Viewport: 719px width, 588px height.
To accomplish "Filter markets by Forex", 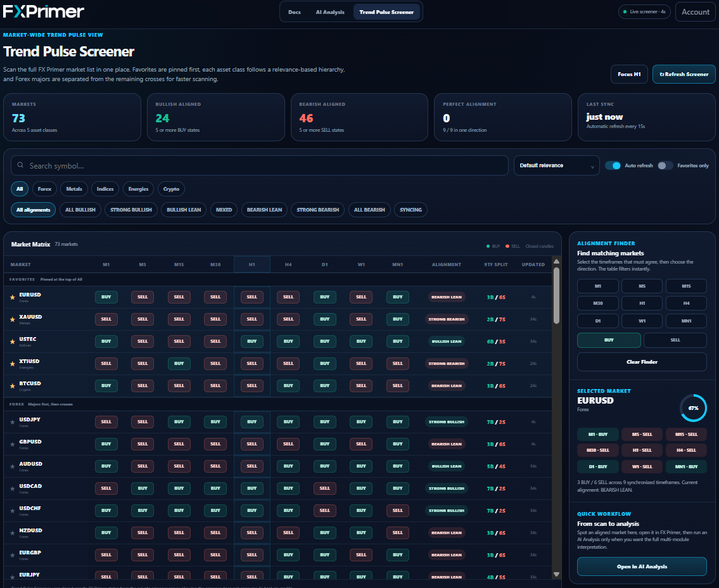I will (x=44, y=189).
